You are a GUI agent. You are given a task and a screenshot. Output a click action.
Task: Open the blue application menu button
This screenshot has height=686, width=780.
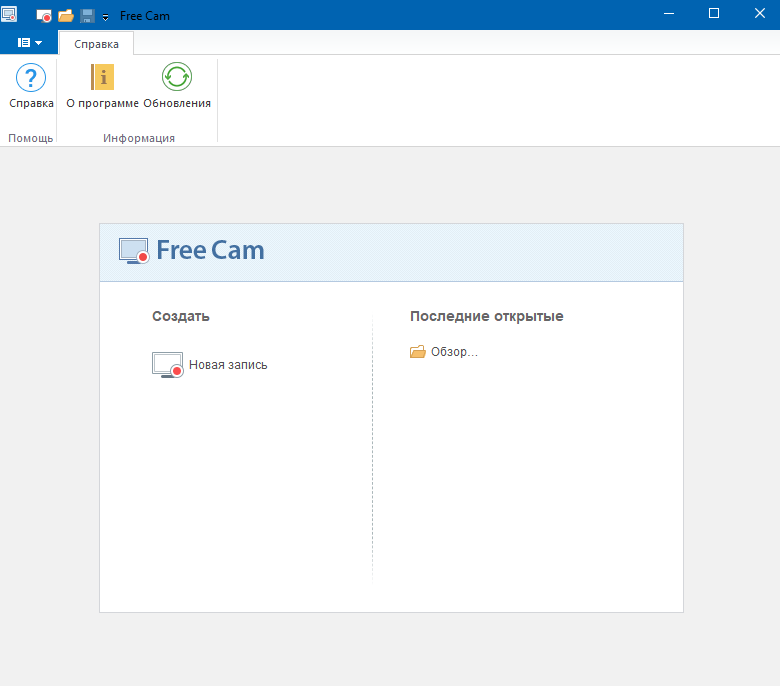29,43
